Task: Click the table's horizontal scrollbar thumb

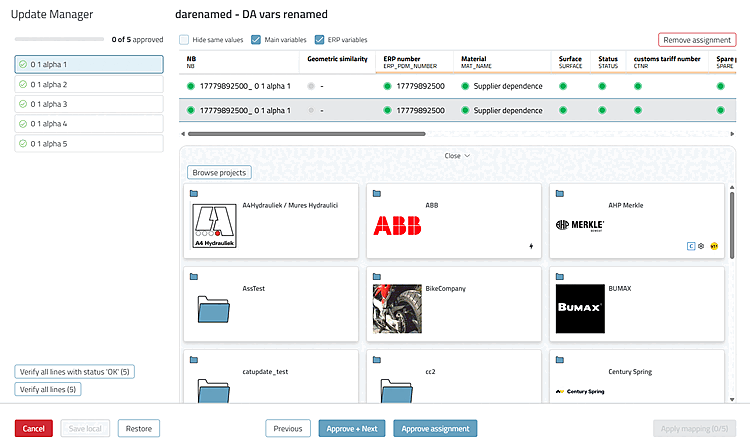Action: tap(307, 134)
